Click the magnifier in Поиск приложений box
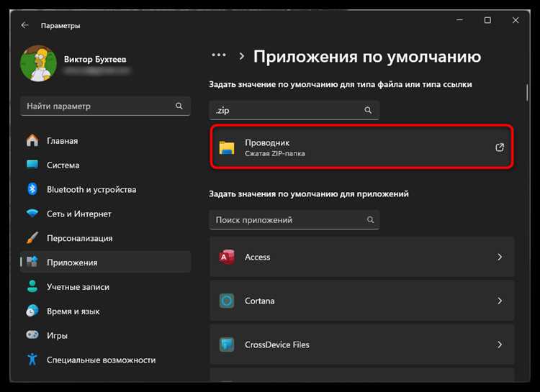Viewport: 540px width, 392px height. click(370, 219)
